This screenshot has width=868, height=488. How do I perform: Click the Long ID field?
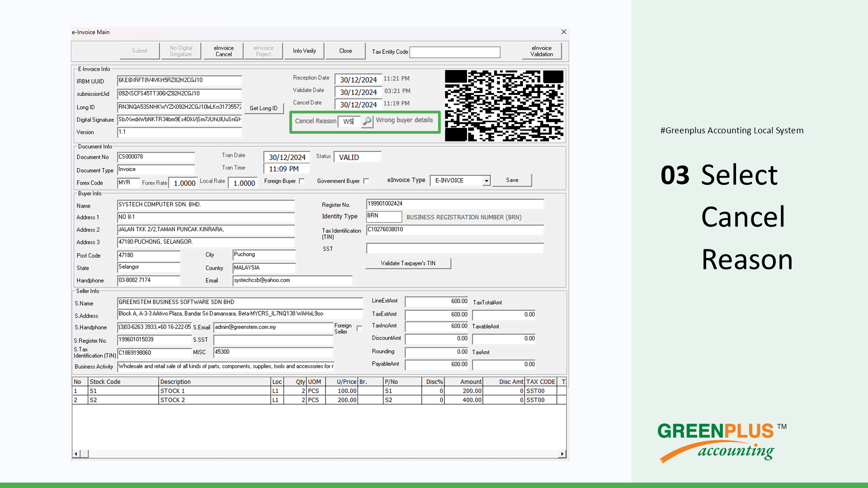pyautogui.click(x=179, y=107)
